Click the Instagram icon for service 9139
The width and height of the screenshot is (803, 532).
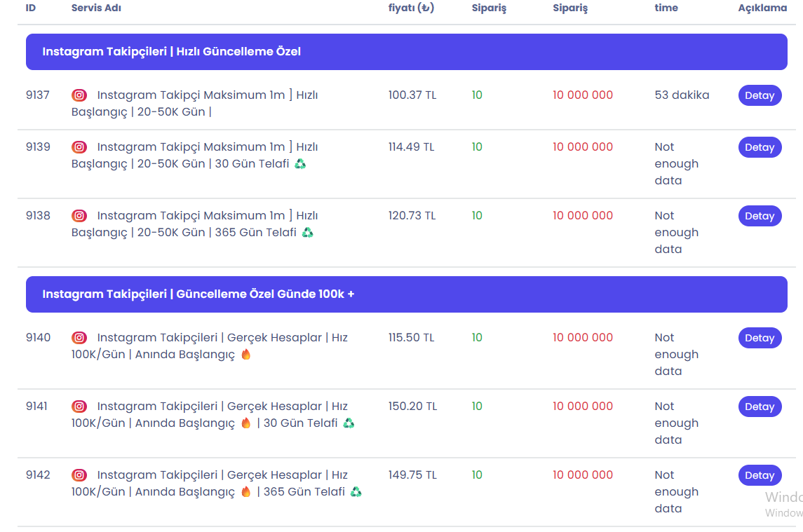coord(79,147)
